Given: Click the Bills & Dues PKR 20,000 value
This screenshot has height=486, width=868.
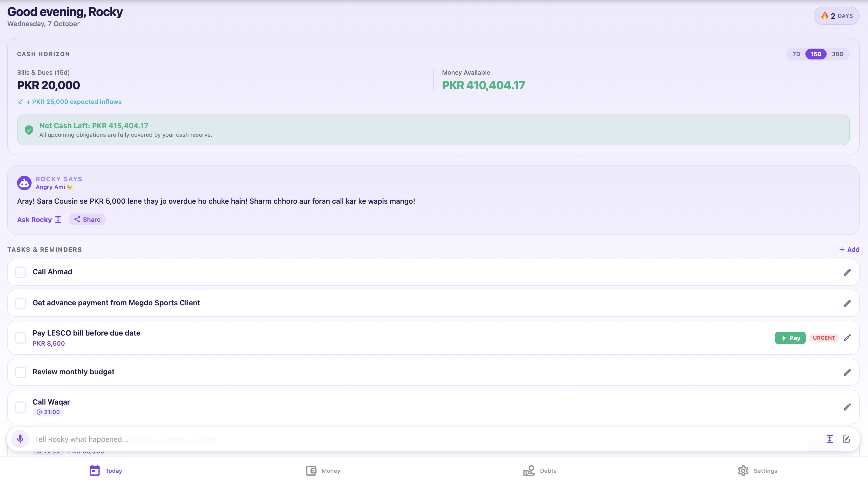Looking at the screenshot, I should click(49, 85).
